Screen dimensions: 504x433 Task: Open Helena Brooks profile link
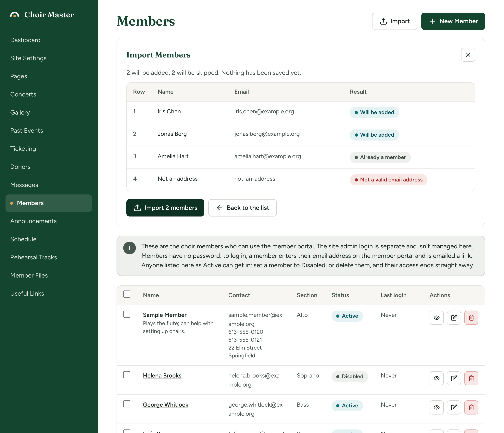point(162,376)
